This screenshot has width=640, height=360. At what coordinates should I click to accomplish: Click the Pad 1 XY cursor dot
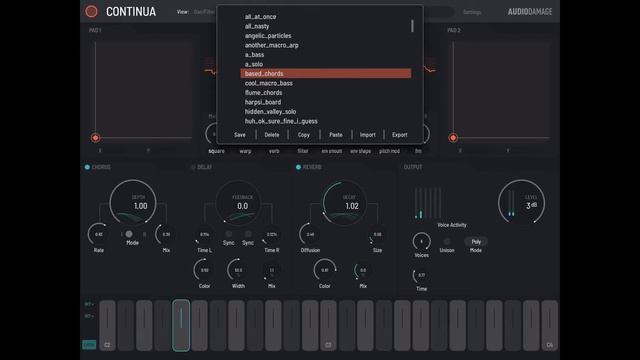pyautogui.click(x=96, y=138)
